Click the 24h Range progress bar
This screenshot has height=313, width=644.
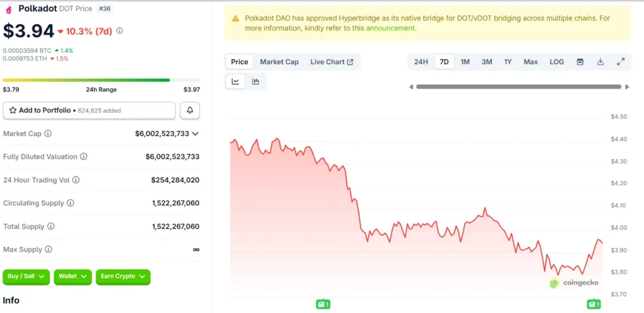(101, 80)
